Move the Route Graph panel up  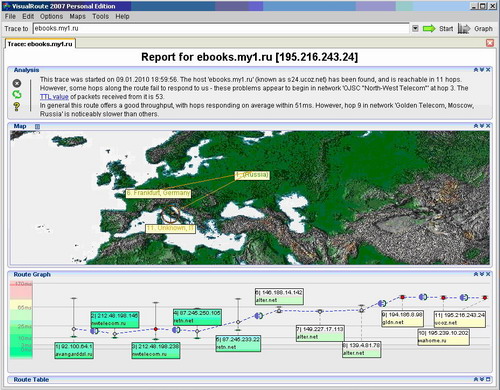pyautogui.click(x=476, y=274)
